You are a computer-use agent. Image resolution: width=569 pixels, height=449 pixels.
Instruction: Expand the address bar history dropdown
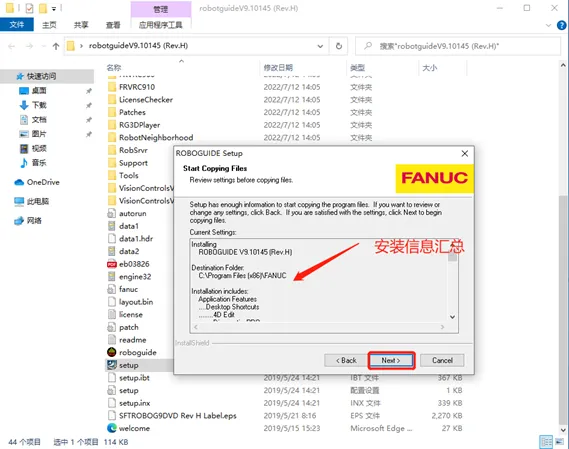click(x=320, y=46)
